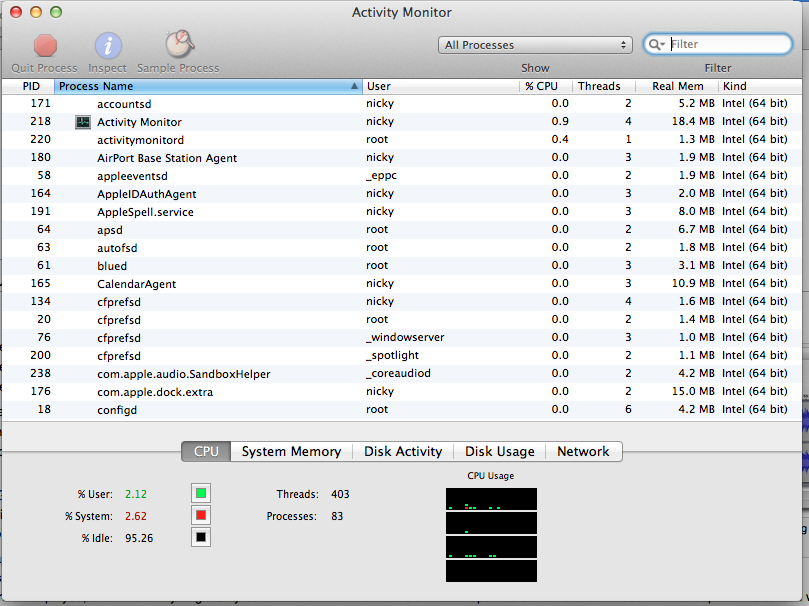Click the green % User color swatch
The width and height of the screenshot is (809, 606).
click(201, 494)
